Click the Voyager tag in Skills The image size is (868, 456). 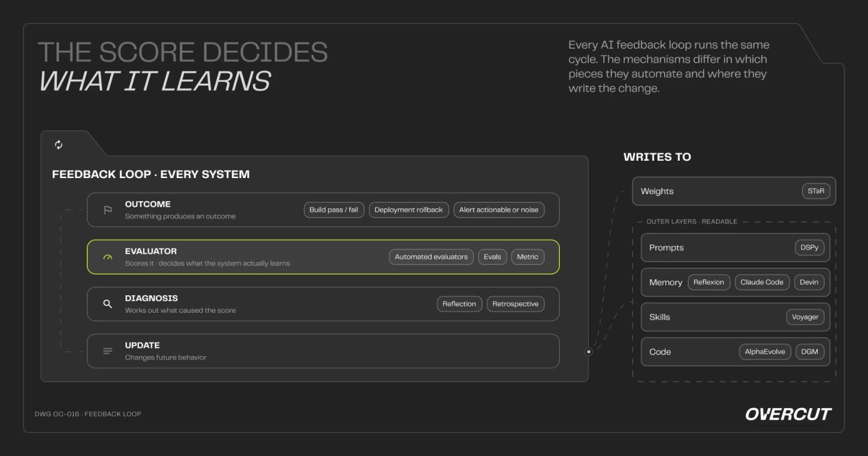[x=805, y=317]
